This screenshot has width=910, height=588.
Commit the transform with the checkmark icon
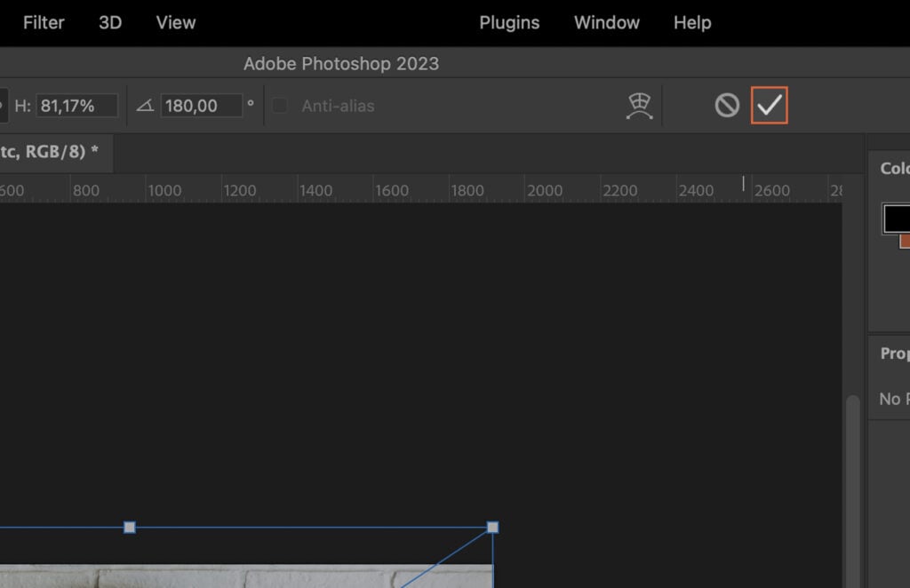(770, 105)
